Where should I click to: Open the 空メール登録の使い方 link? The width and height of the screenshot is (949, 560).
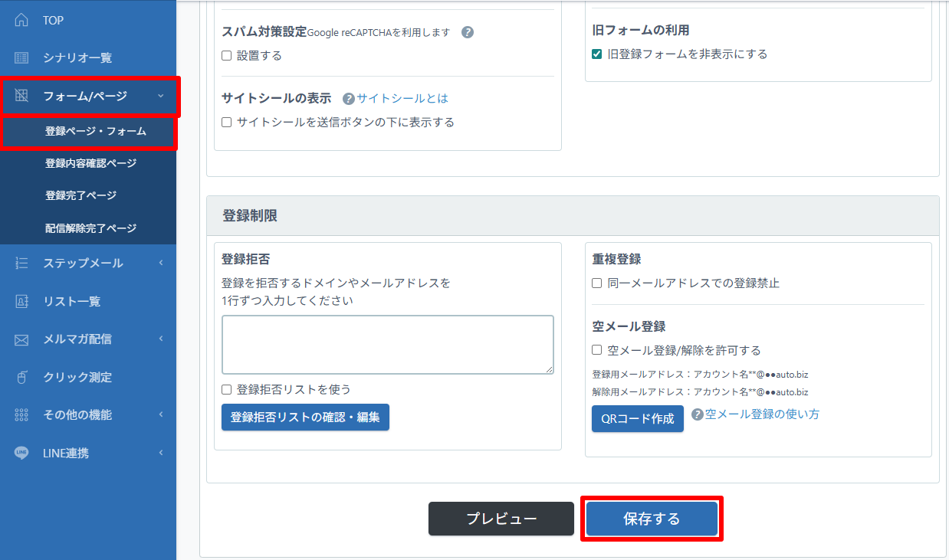(761, 414)
